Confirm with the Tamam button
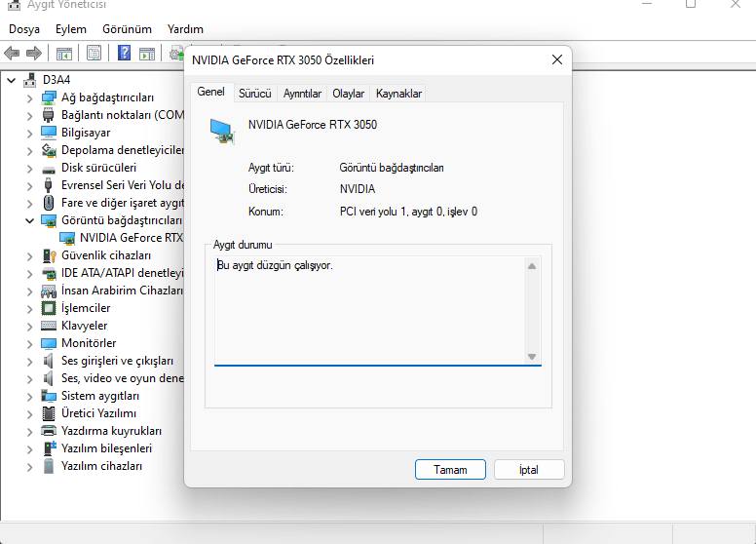The image size is (756, 544). (450, 470)
